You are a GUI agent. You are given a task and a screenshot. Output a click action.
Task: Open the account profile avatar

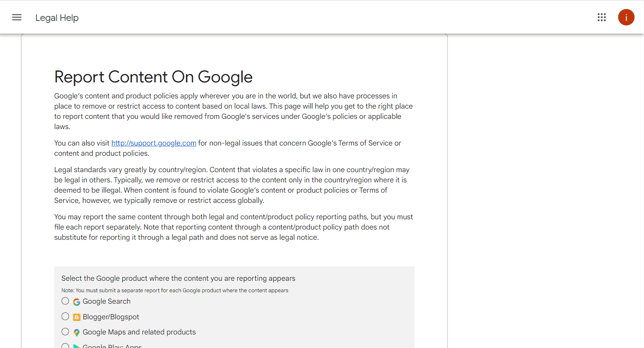(626, 17)
